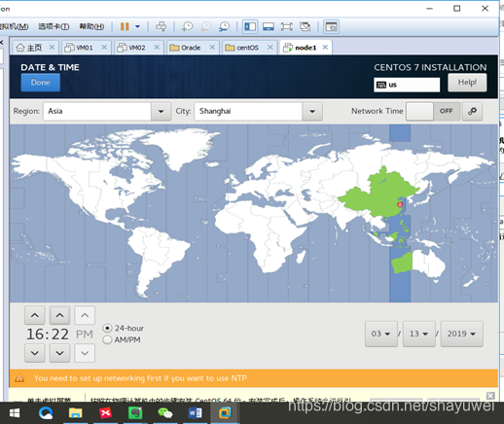
Task: Increase the minutes value
Action: point(59,315)
